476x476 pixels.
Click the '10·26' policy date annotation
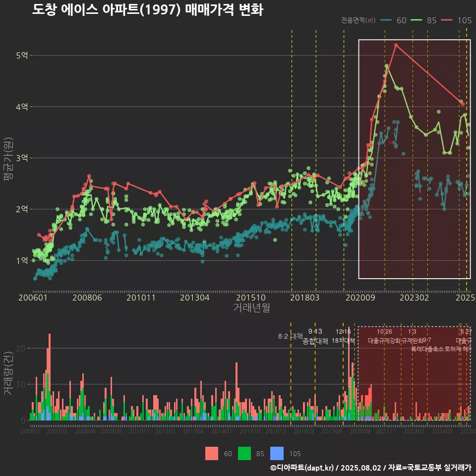pos(384,331)
